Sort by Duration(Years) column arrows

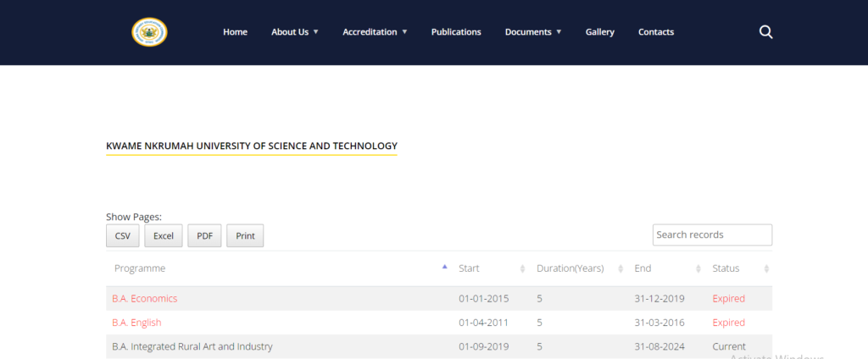click(620, 269)
